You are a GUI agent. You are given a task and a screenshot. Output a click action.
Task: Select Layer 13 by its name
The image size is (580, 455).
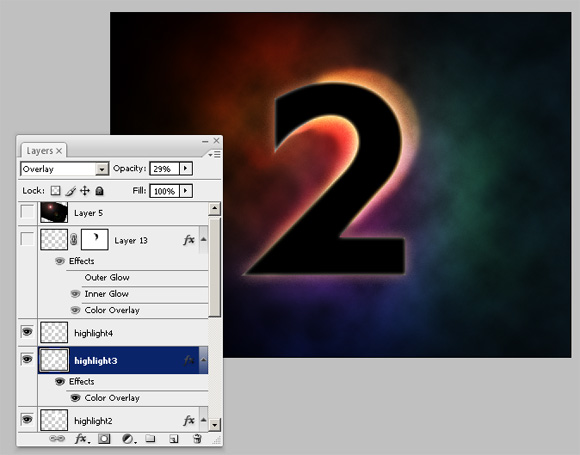pos(131,240)
